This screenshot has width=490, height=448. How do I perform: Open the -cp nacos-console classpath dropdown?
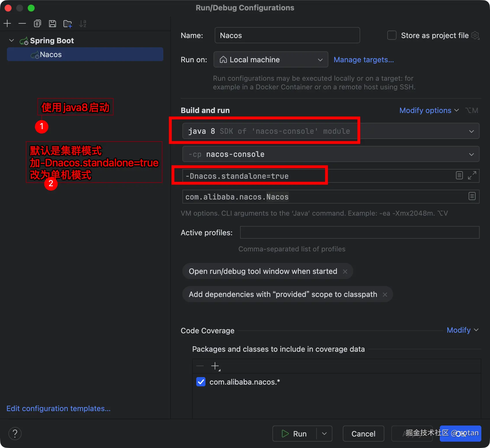[x=331, y=154]
